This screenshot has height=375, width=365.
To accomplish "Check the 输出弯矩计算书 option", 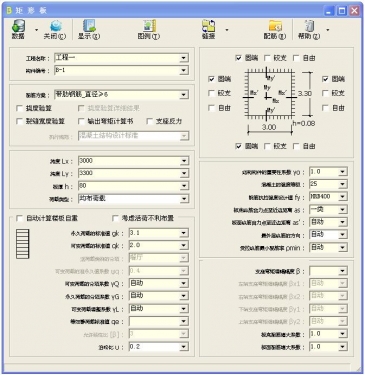I will (x=81, y=121).
